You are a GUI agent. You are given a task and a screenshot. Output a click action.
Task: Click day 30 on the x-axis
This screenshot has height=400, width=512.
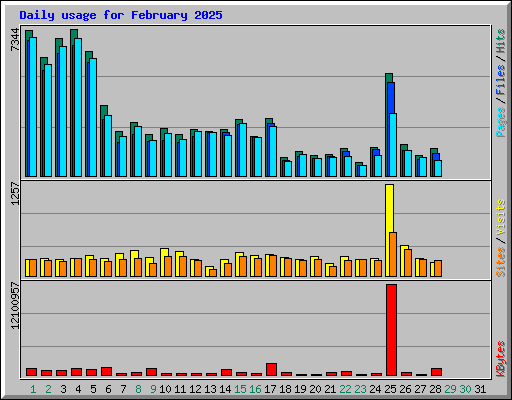pos(465,389)
